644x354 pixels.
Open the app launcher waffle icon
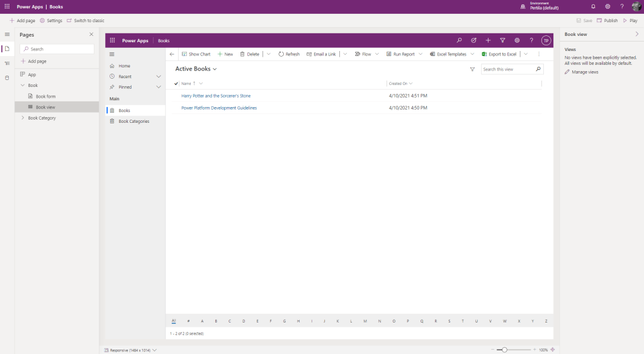pos(7,6)
